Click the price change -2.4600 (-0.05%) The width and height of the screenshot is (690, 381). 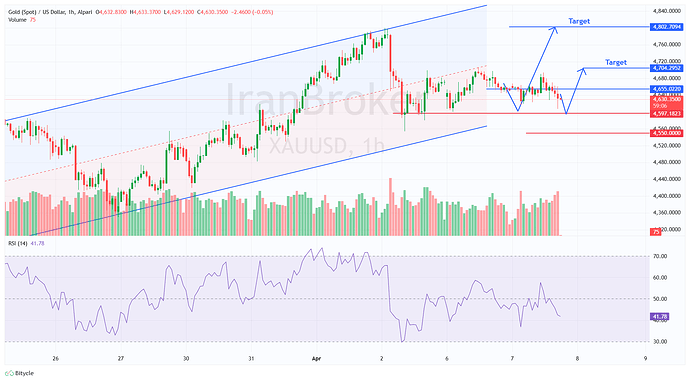[252, 12]
